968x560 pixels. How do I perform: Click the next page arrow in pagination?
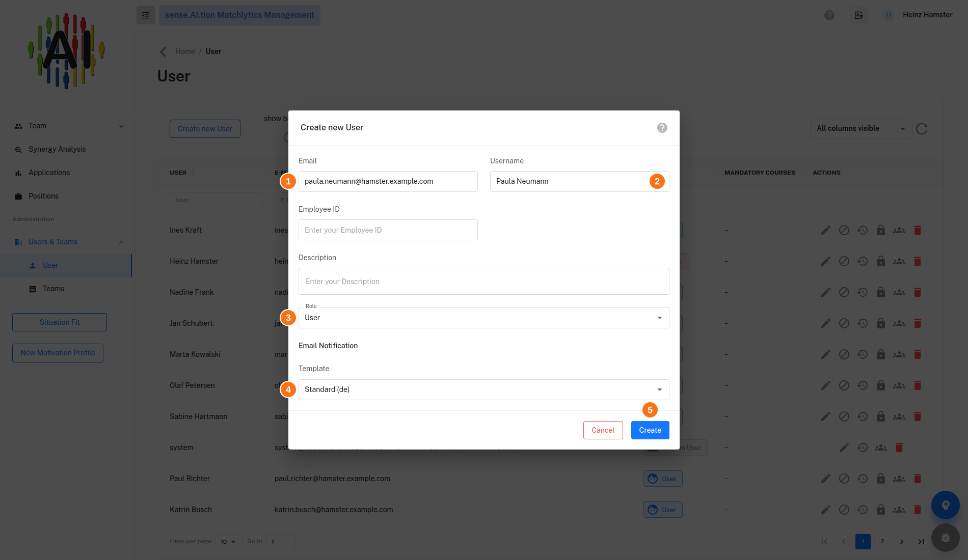[x=902, y=542]
